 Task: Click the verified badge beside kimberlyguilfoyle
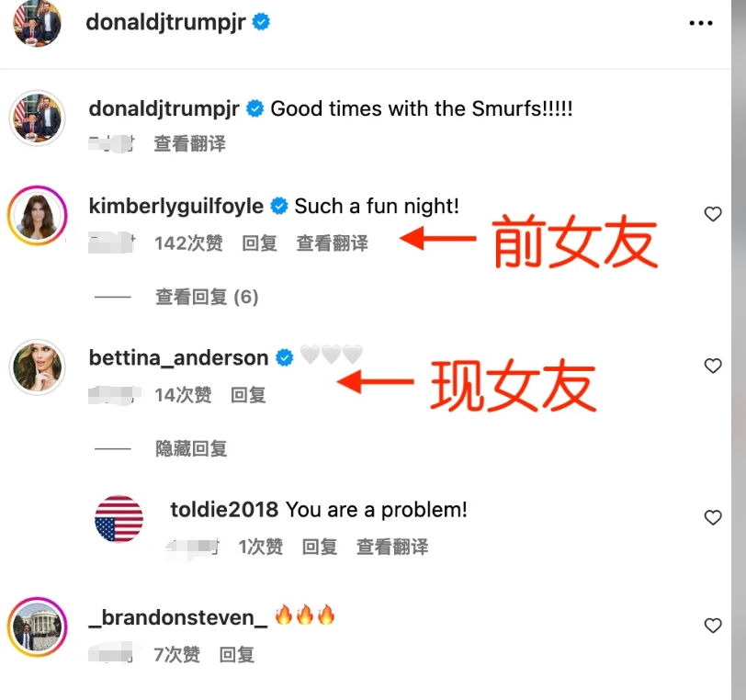pos(278,206)
